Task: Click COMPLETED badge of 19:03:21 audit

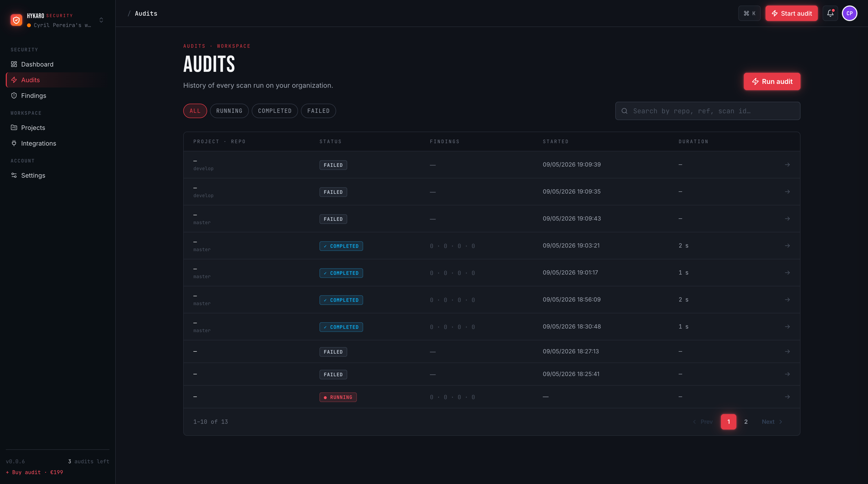Action: pyautogui.click(x=341, y=246)
